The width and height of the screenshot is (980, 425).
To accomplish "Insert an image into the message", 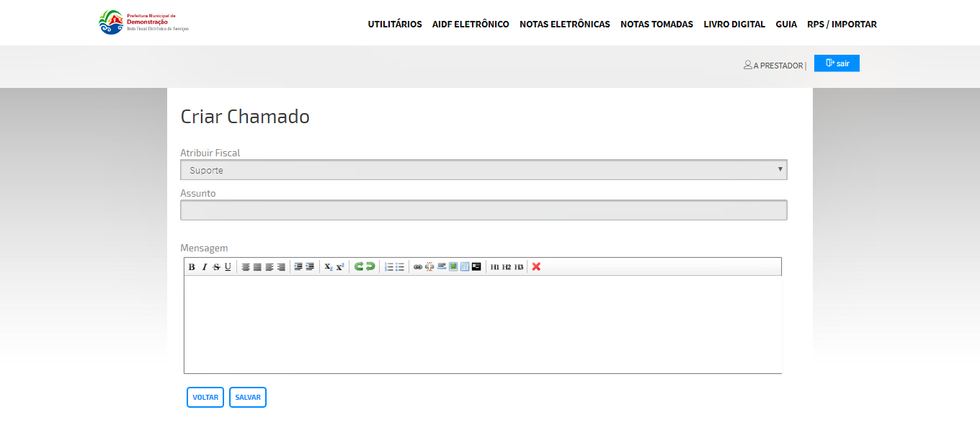I will tap(453, 267).
